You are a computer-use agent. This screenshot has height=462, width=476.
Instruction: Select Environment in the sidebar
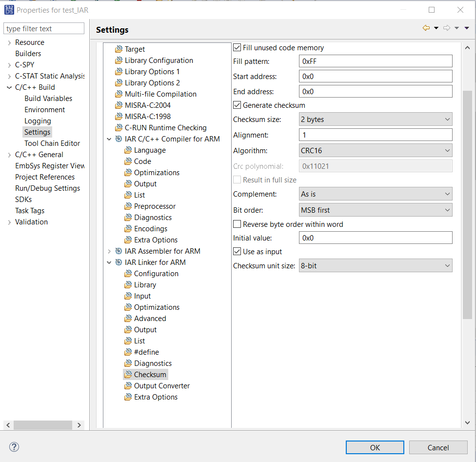coord(45,110)
